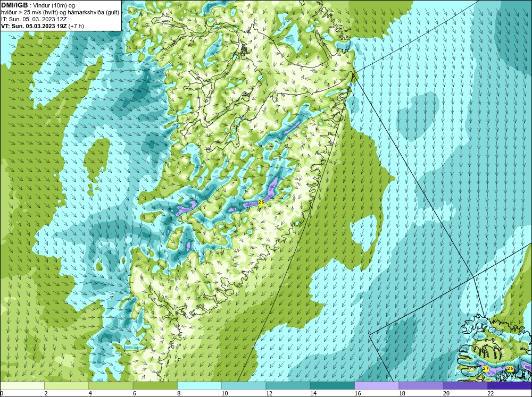Click the '18' legend scale label
532x397 pixels.
[x=402, y=393]
